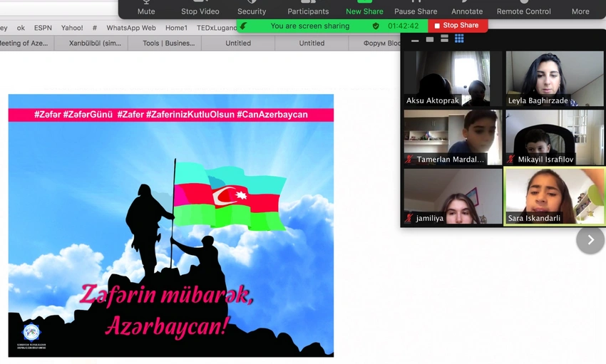Switch video panel to grid view
Screen dimensions: 606x364
459,39
